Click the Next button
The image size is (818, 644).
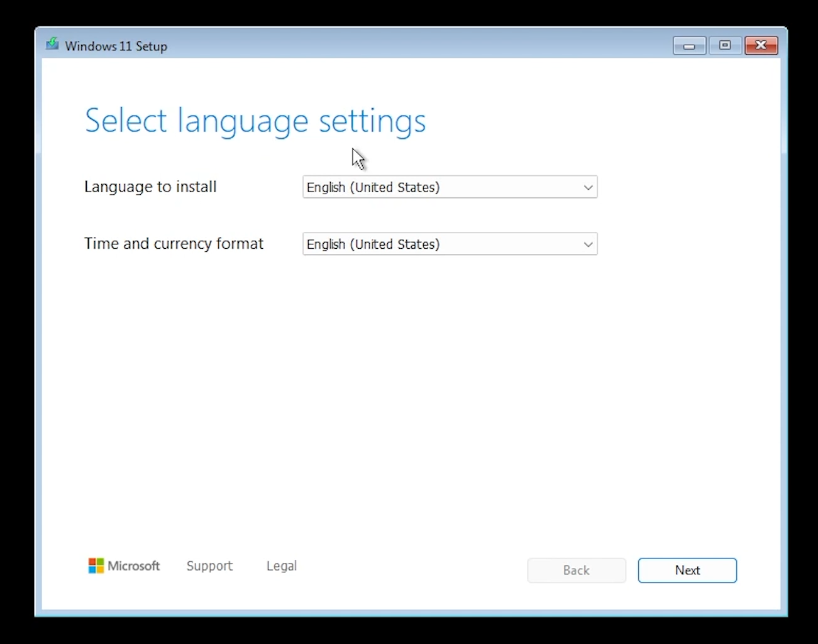(687, 570)
